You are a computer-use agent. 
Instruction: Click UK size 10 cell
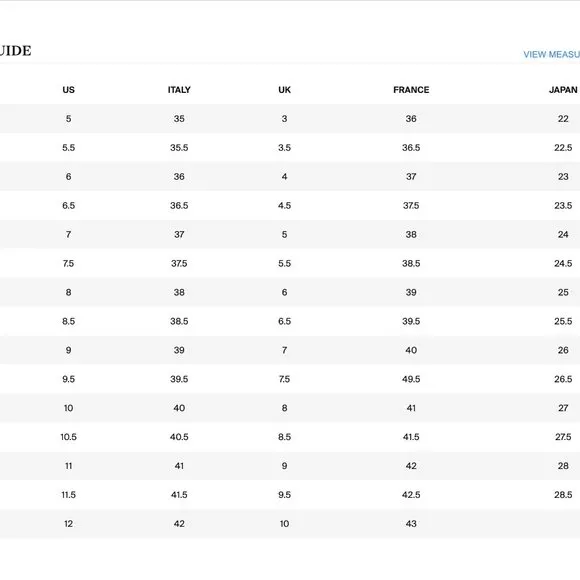pos(284,524)
